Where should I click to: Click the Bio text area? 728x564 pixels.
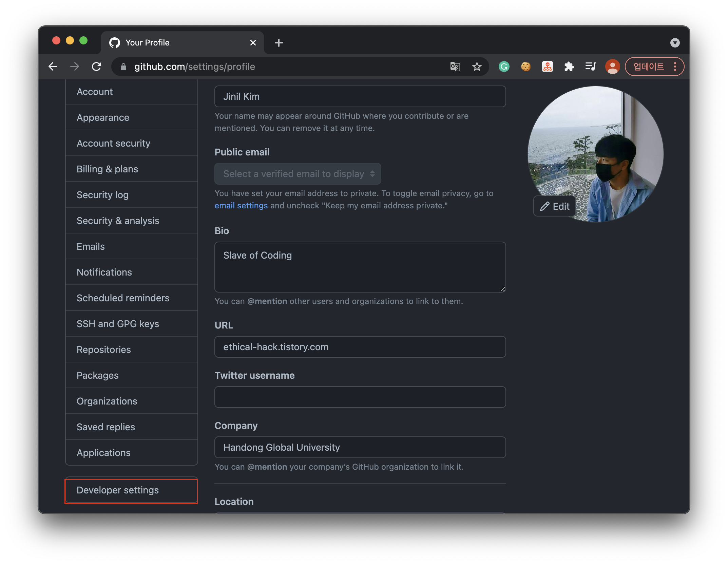click(360, 267)
